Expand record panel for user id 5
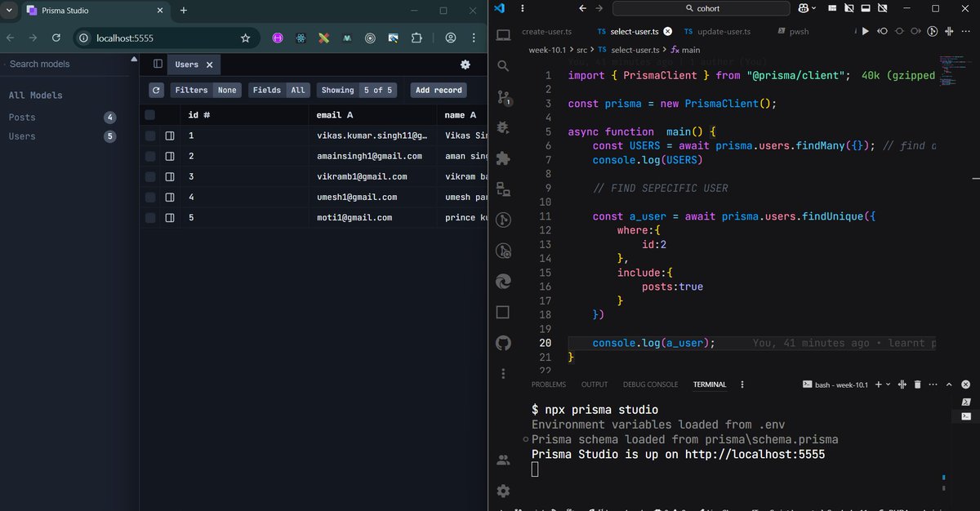This screenshot has width=980, height=511. [170, 218]
